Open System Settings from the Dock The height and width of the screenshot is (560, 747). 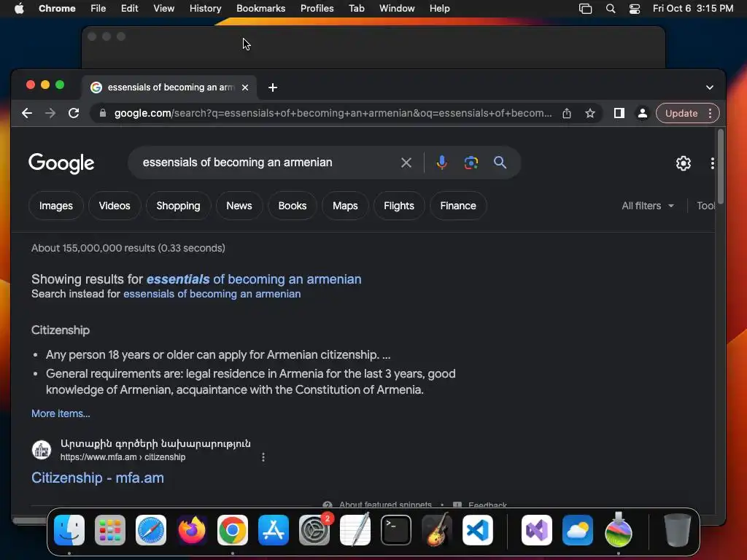pyautogui.click(x=314, y=530)
